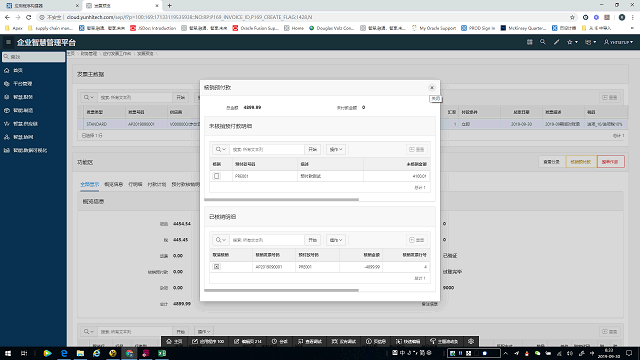Open search column selector in invoice master grid
This screenshot has height=360, width=640.
88,98
